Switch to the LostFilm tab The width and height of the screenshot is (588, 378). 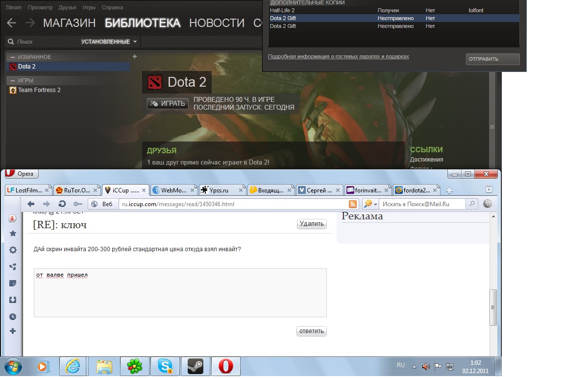click(28, 190)
